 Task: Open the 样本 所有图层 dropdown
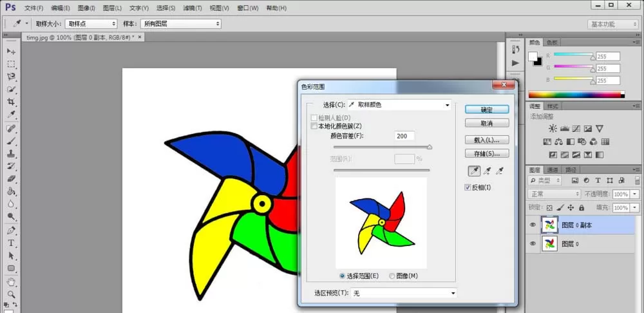coord(181,24)
